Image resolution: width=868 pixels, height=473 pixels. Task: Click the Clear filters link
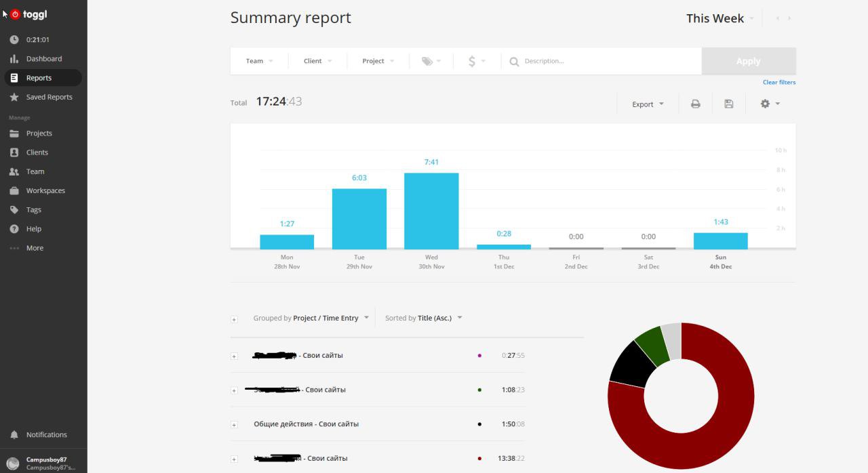(x=779, y=82)
